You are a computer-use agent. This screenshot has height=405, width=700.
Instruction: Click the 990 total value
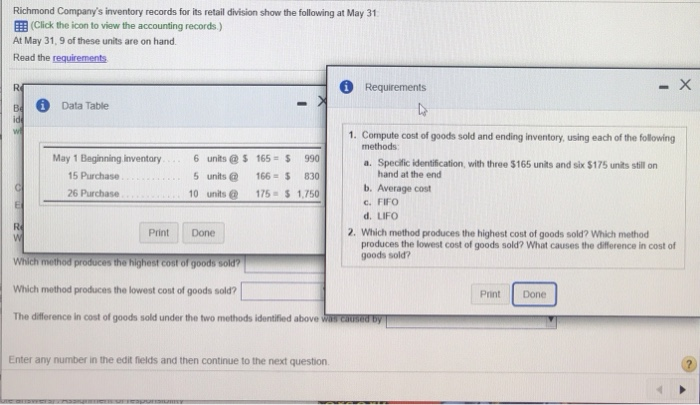coord(312,159)
